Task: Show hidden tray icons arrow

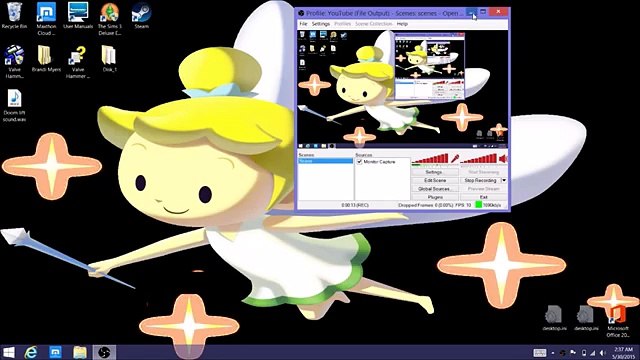Action: tap(553, 353)
